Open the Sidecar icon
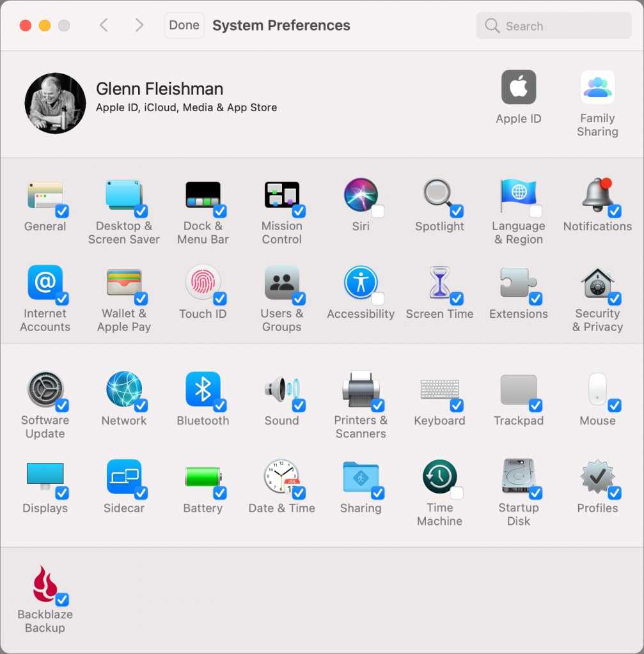Viewport: 644px width, 654px height. (x=123, y=477)
